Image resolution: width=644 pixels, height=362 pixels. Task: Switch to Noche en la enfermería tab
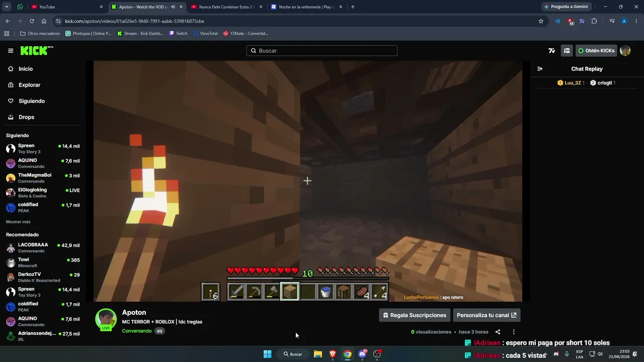307,7
